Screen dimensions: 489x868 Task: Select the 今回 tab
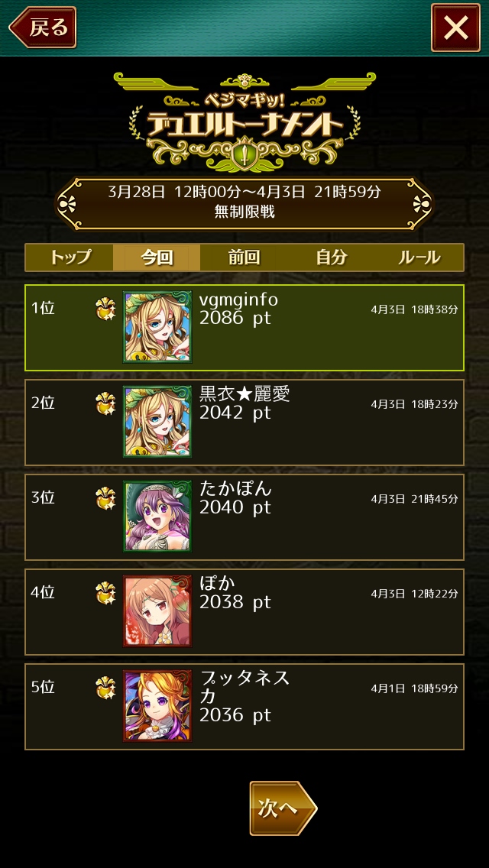157,257
